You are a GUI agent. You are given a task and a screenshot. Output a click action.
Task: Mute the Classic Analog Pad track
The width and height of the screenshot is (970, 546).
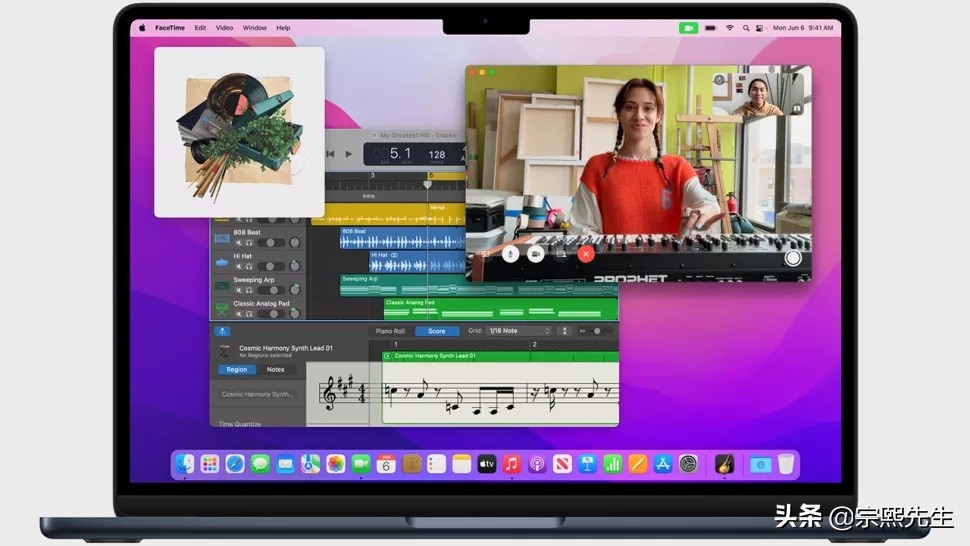point(239,314)
